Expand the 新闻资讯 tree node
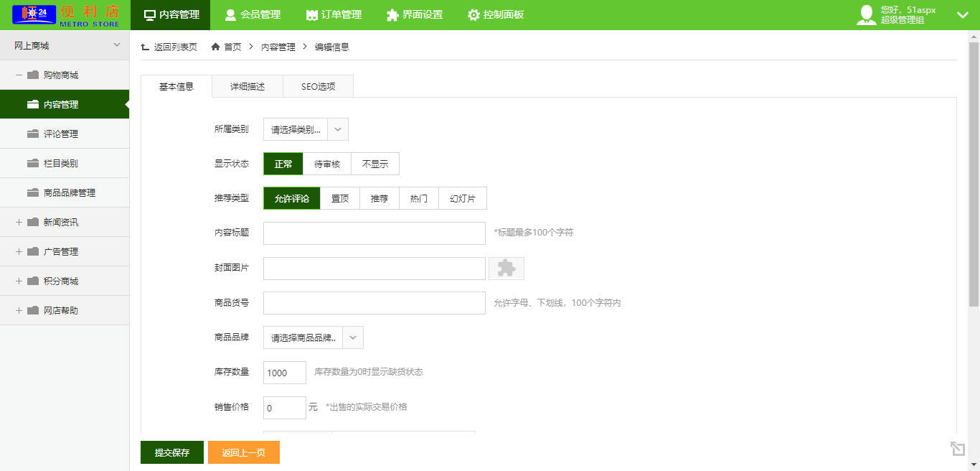 point(19,223)
